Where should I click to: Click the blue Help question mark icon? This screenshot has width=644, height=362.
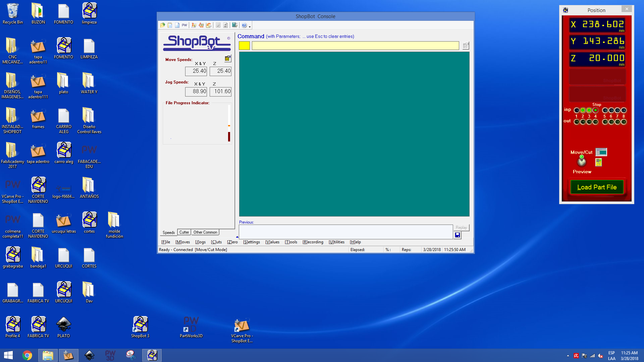click(244, 25)
